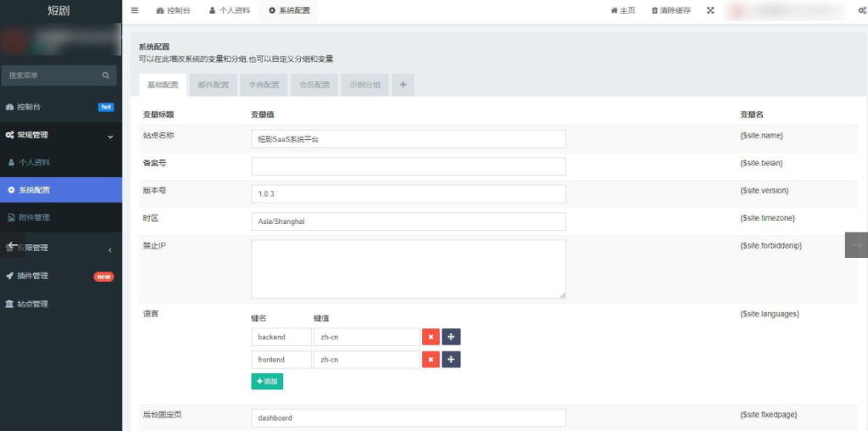This screenshot has height=431, width=868.
Task: Click the fullscreen expand icon in header
Action: point(710,11)
